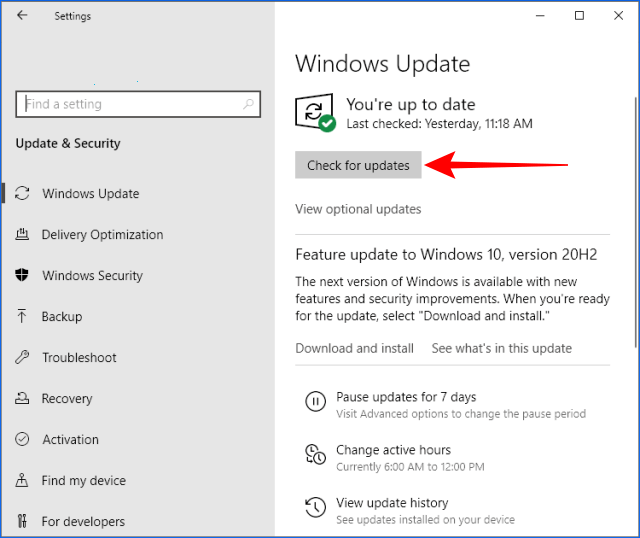Click Download and install link
This screenshot has height=538, width=640.
(x=354, y=348)
